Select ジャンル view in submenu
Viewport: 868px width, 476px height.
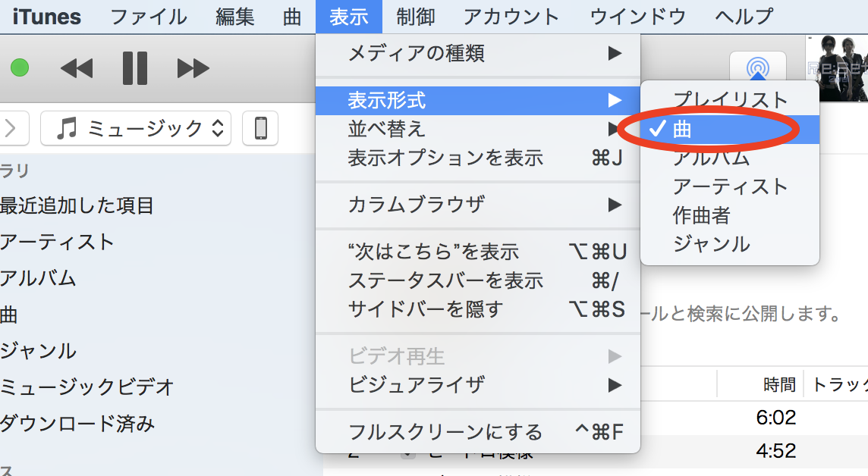730,244
